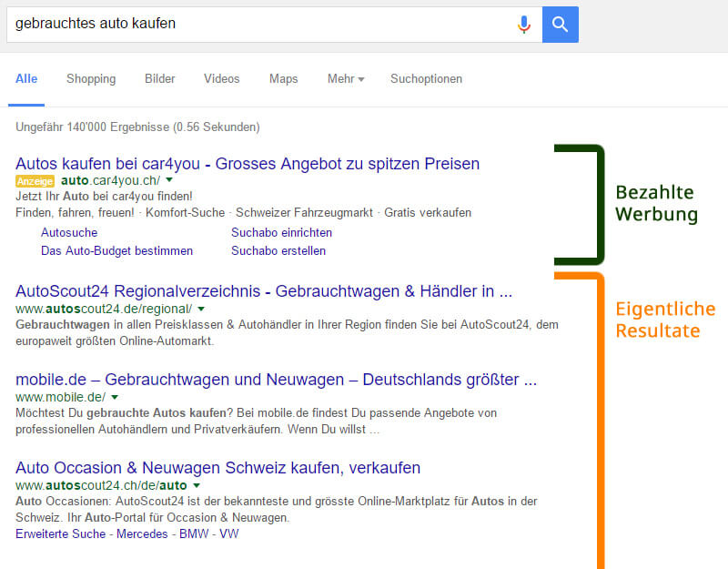Expand the Mehr dropdown menu
Image resolution: width=728 pixels, height=569 pixels.
coord(346,79)
